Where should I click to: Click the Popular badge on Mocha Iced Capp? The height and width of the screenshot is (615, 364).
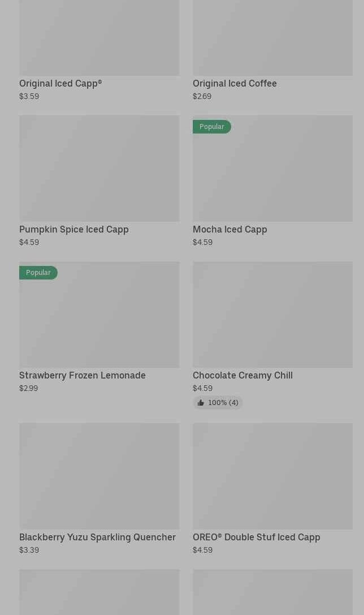[212, 127]
